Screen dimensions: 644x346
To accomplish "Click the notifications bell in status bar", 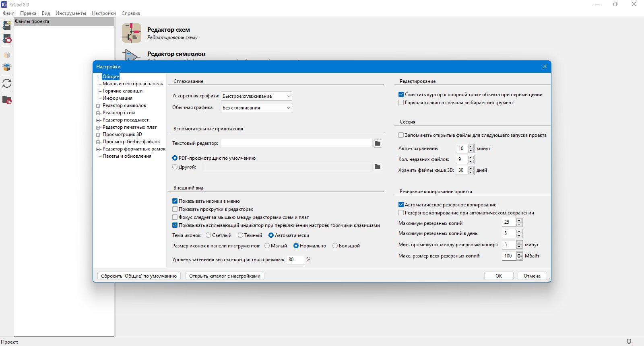I will [629, 342].
